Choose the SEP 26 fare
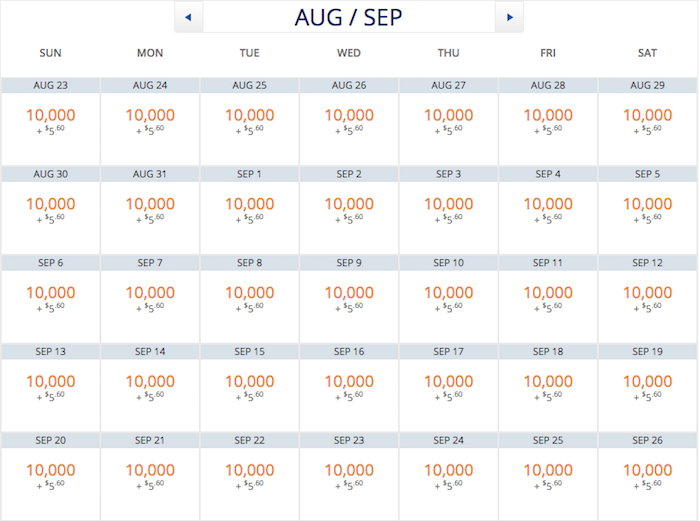Image resolution: width=700 pixels, height=521 pixels. click(647, 476)
